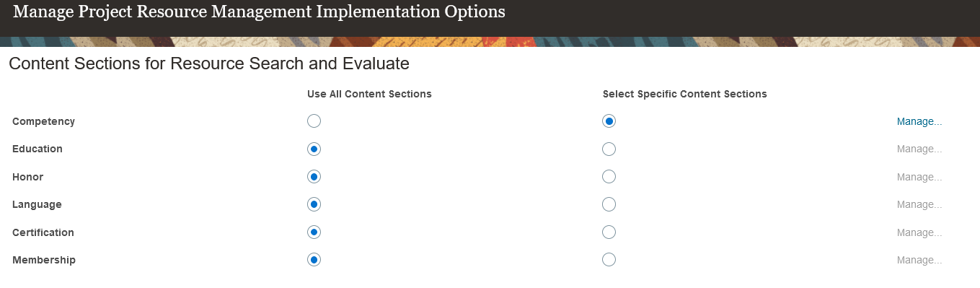Choose Select Specific Content Sections for Honor
Viewport: 980px width, 288px height.
point(609,177)
